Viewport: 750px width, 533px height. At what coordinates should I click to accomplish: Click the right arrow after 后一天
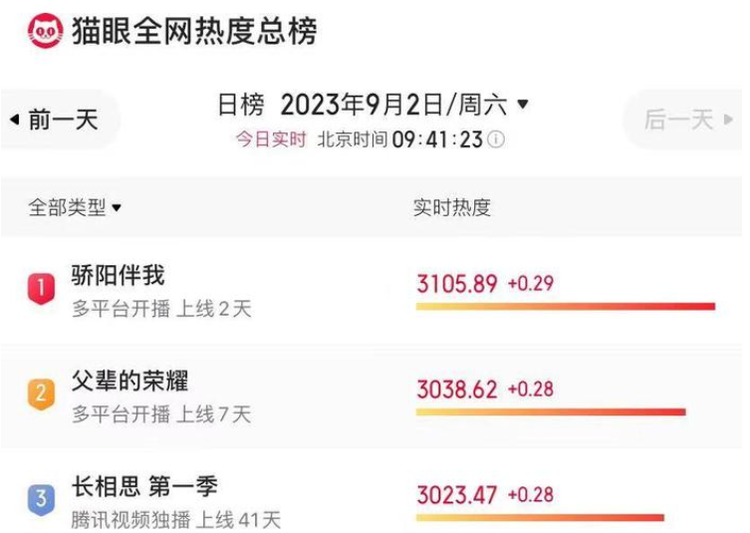pyautogui.click(x=728, y=119)
